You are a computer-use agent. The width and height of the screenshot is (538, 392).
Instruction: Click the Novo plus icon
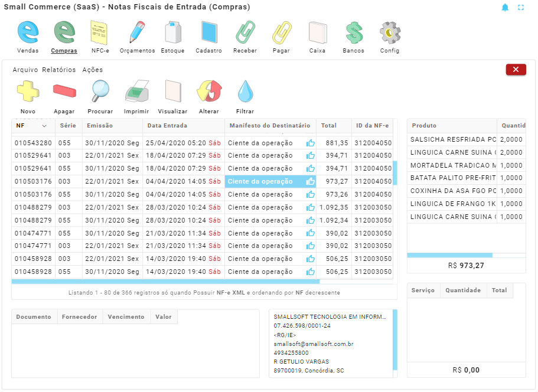28,93
